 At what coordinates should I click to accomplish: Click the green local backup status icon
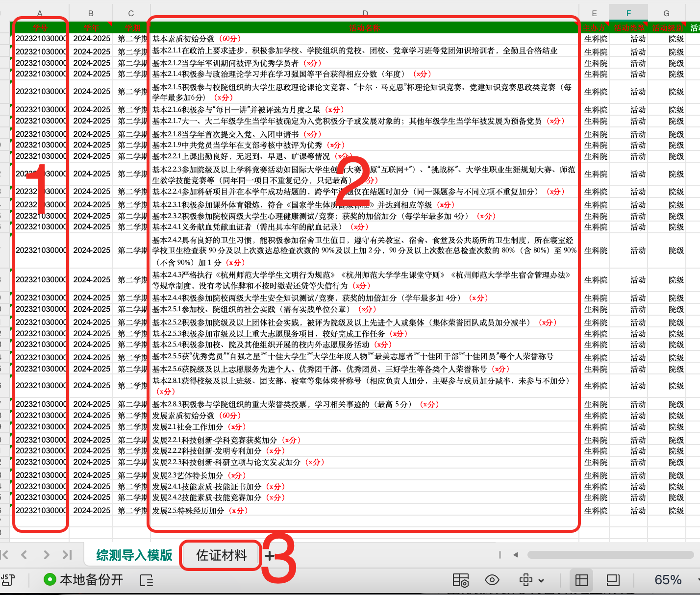[50, 580]
